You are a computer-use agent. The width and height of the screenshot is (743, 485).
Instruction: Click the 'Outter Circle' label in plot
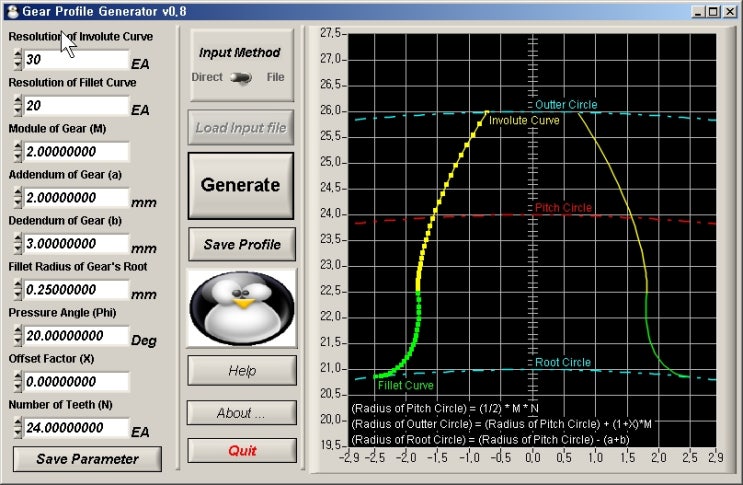(566, 105)
